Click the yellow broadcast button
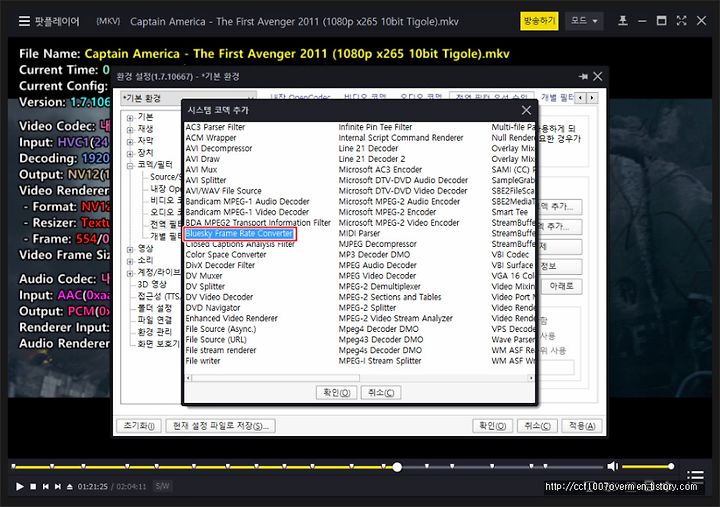720x507 pixels. point(539,21)
